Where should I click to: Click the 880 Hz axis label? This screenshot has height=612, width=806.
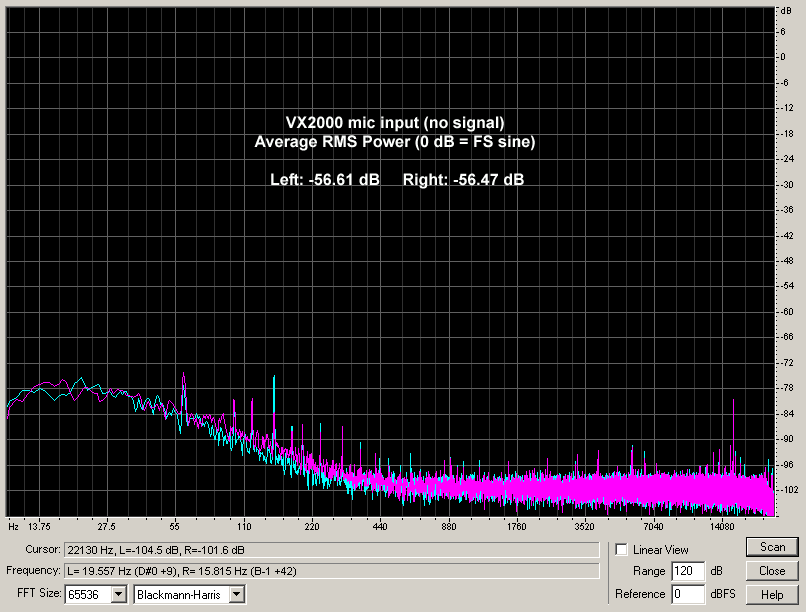448,527
